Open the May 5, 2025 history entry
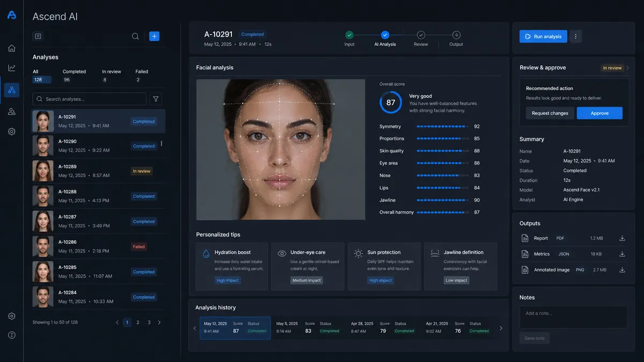 (309, 328)
